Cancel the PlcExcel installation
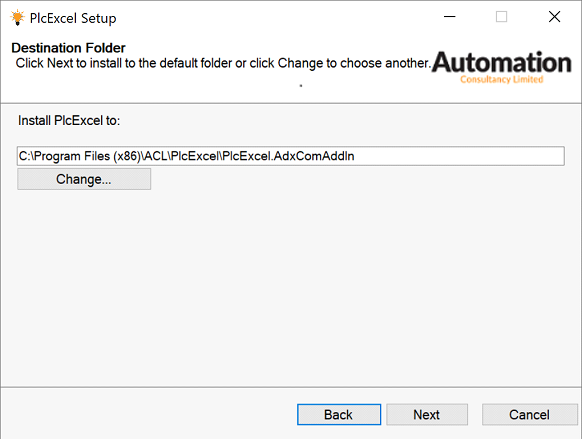 tap(529, 414)
